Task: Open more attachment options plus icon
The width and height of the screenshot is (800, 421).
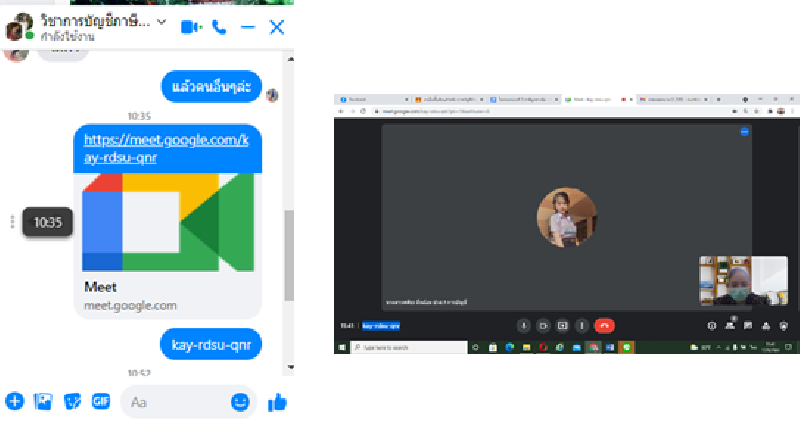Action: point(14,401)
